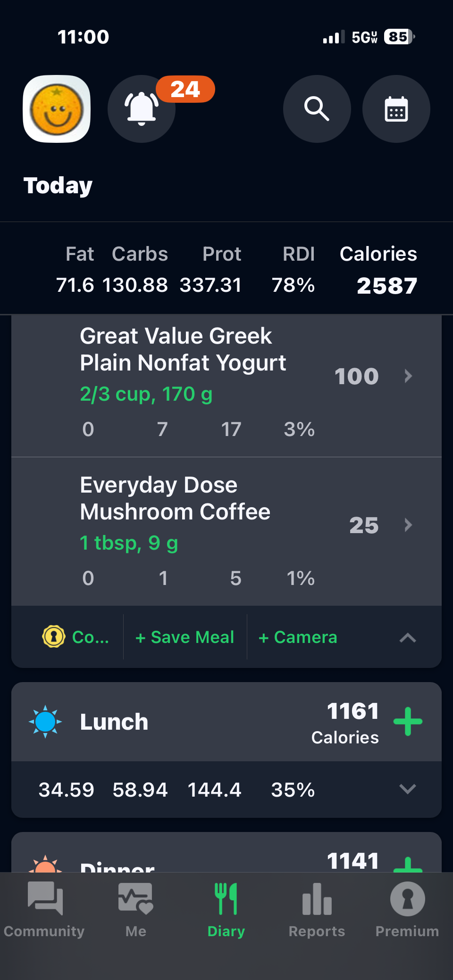Open Great Value Greek Yogurt details chevron

408,376
